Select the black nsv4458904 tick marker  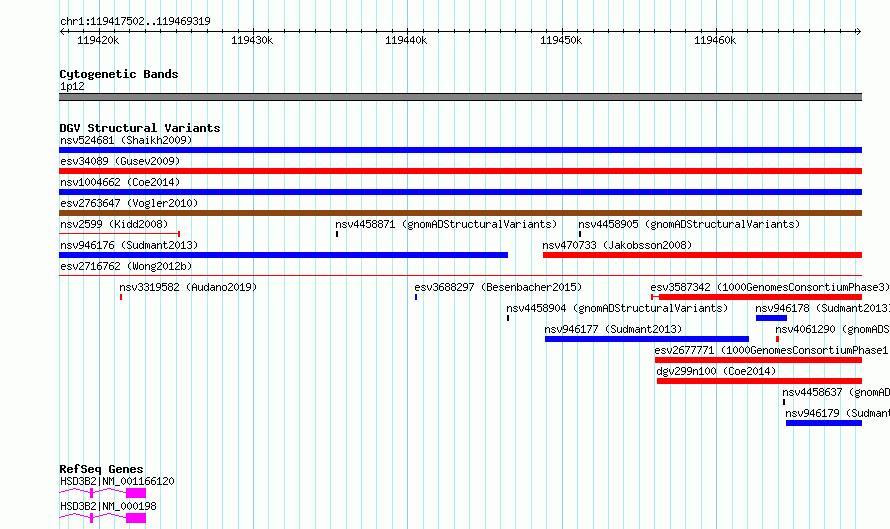pos(508,318)
